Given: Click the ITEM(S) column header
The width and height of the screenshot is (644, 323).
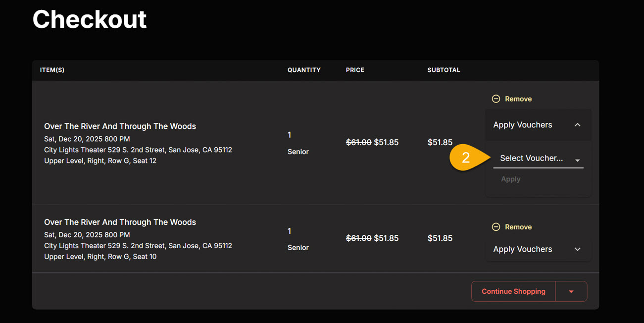Looking at the screenshot, I should [52, 70].
